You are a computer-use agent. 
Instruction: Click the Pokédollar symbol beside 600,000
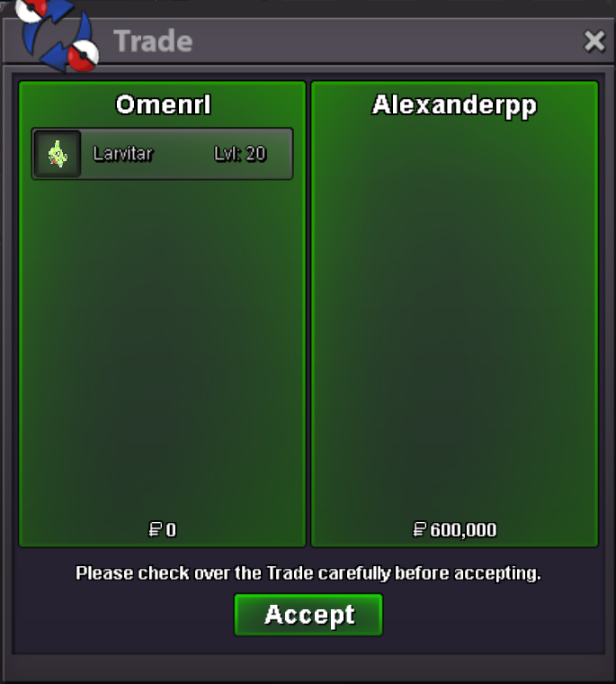[419, 529]
